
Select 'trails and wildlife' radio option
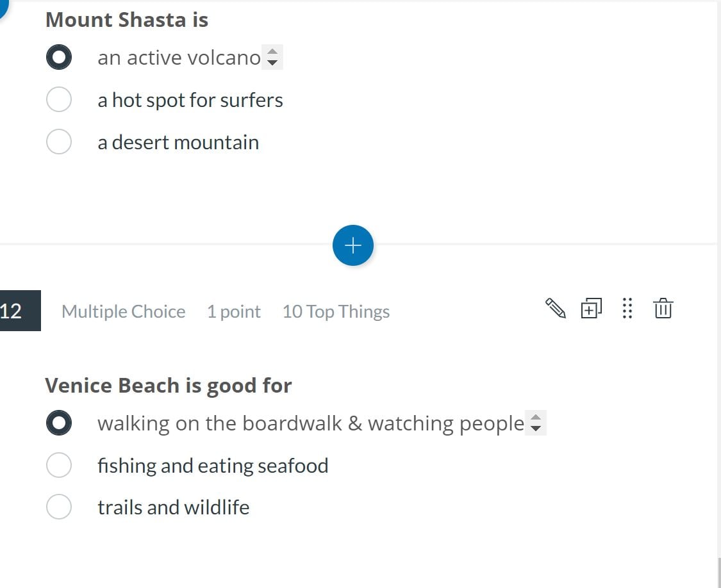[x=59, y=507]
